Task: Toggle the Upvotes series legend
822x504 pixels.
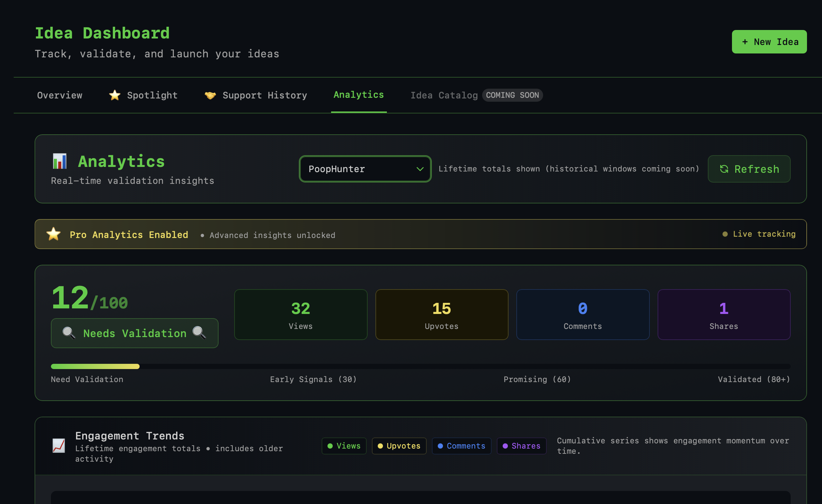Action: 399,446
